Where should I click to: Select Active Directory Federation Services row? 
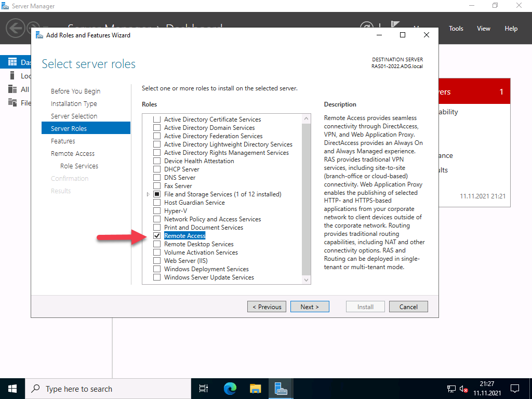213,136
